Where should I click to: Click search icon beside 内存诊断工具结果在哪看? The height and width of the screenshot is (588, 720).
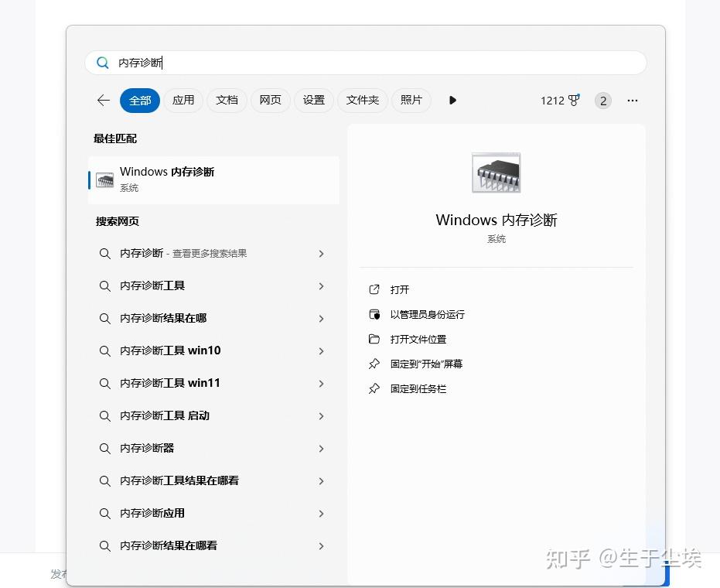(104, 481)
